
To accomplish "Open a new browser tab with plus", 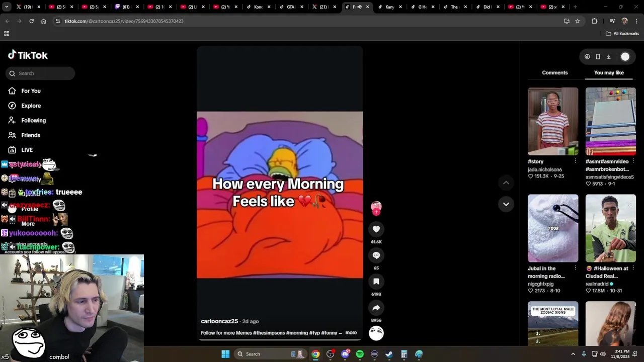I will tap(575, 7).
